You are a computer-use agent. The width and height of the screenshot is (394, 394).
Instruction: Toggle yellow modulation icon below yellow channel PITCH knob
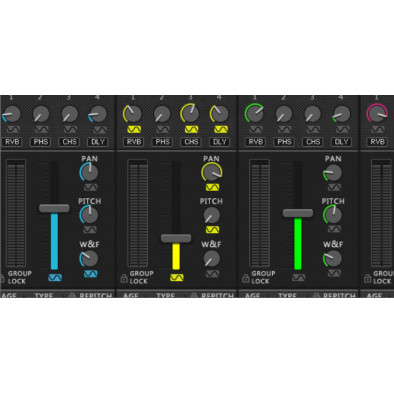click(212, 229)
